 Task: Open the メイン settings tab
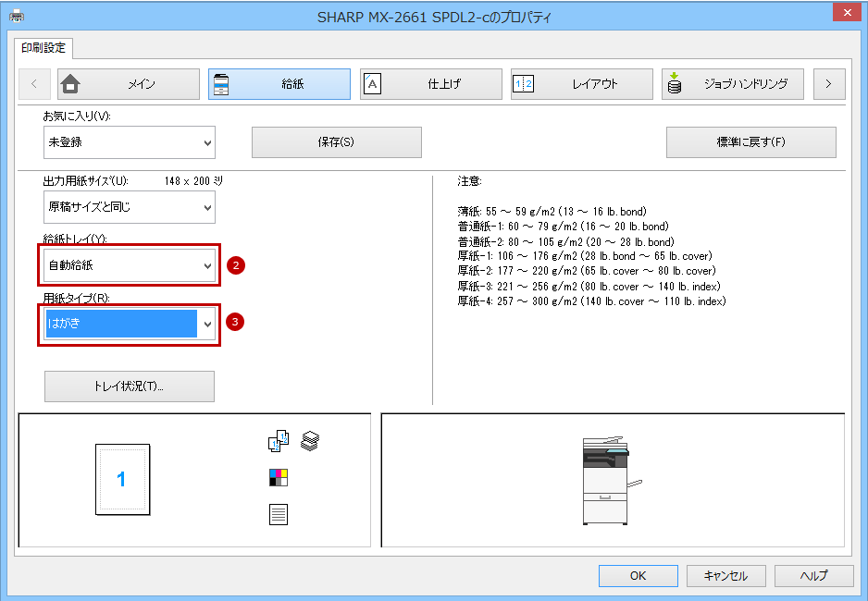129,84
